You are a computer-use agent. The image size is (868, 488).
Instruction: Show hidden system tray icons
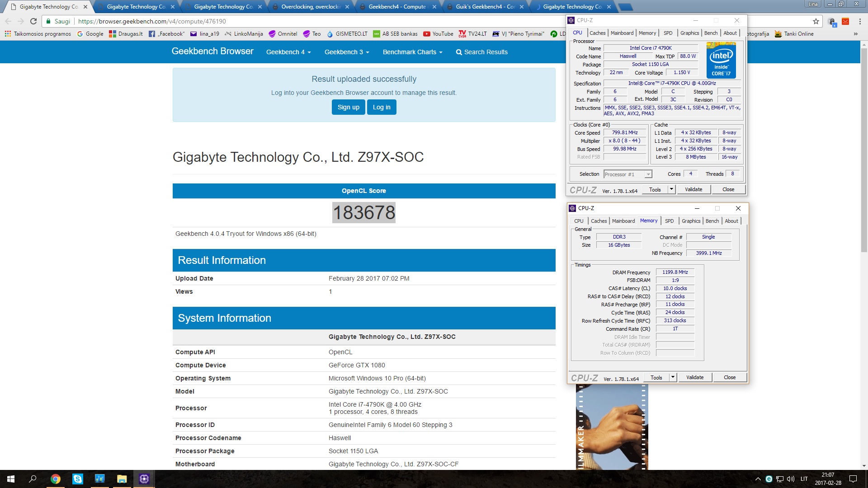coord(758,479)
